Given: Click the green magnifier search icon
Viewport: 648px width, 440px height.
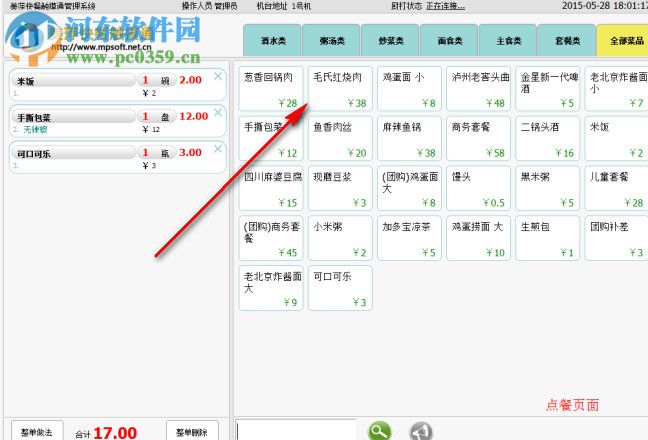Looking at the screenshot, I should tap(379, 431).
